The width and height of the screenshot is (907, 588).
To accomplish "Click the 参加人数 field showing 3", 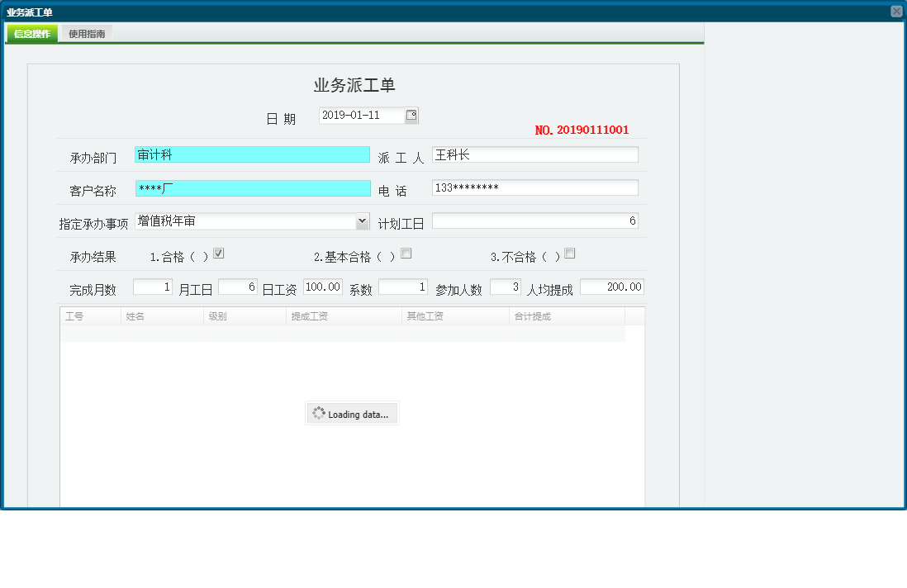I will point(505,286).
